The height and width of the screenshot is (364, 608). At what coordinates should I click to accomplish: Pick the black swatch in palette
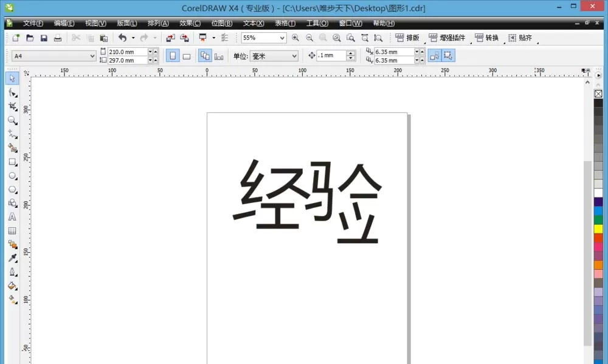[x=598, y=103]
